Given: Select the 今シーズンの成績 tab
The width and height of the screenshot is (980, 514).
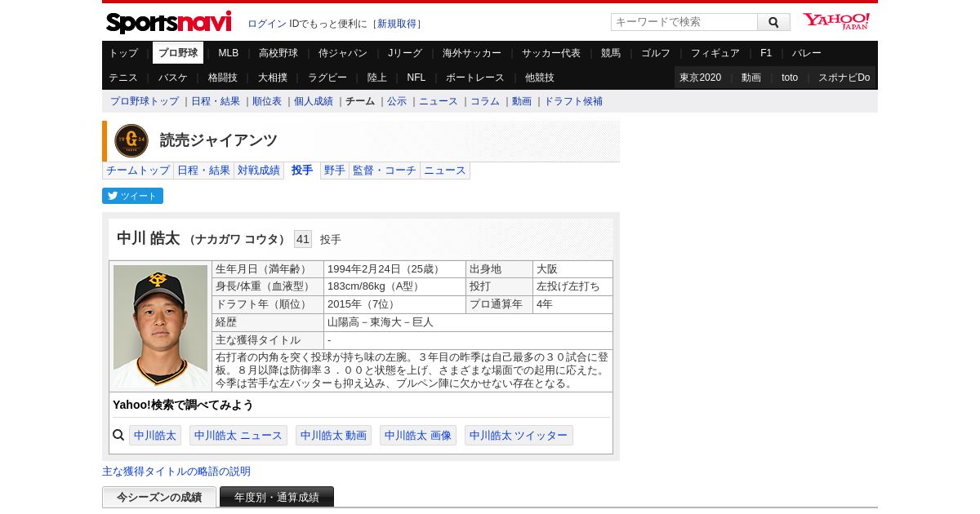Looking at the screenshot, I should pos(159,497).
